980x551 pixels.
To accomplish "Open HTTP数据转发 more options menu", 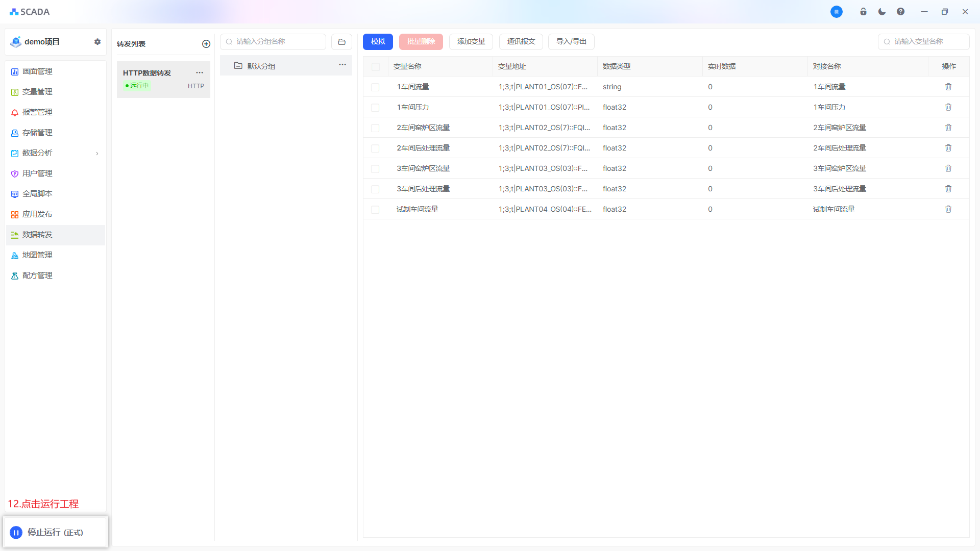I will tap(199, 73).
